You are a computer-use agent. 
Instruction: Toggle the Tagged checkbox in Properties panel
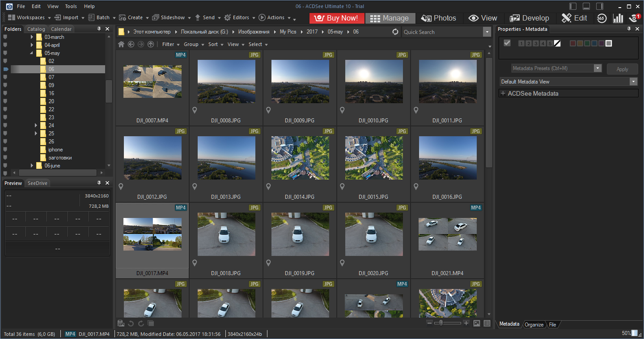point(507,43)
